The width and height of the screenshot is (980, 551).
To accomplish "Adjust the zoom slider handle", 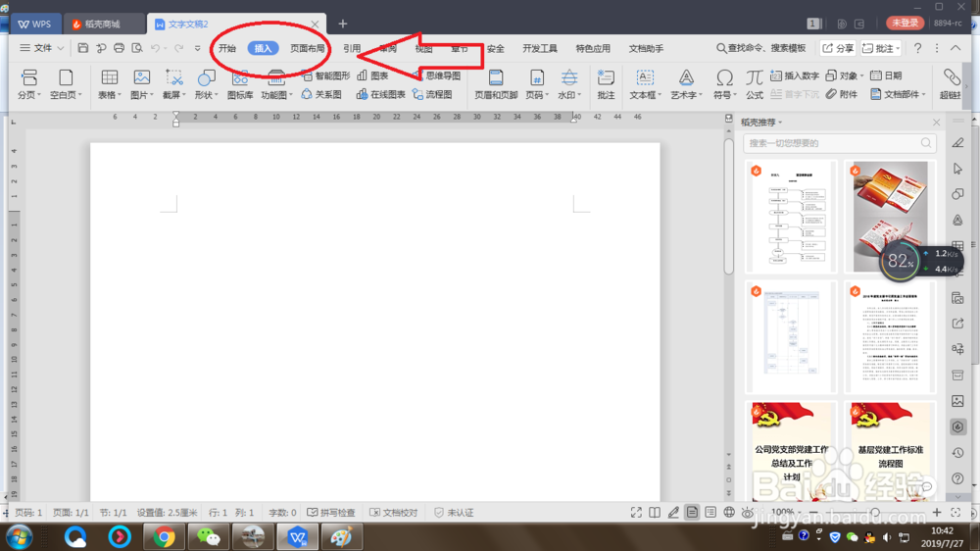I will tap(875, 512).
